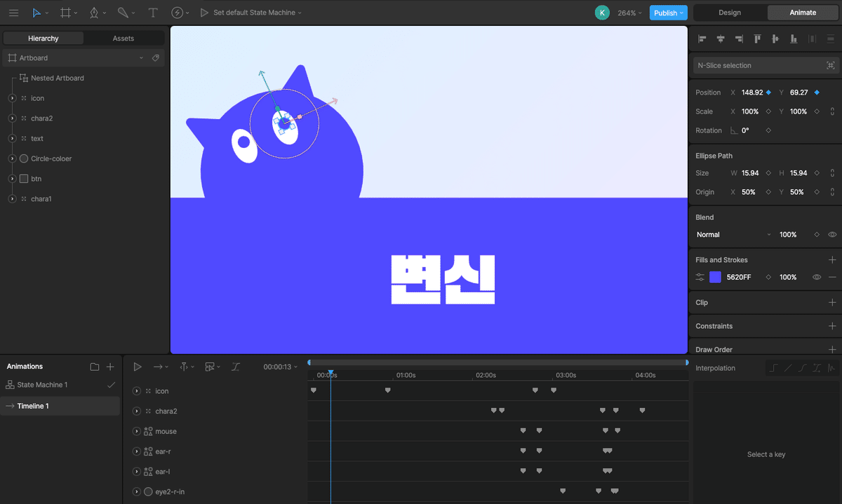Expand Circle-coloer hierarchy item
The width and height of the screenshot is (842, 504).
[x=13, y=158]
